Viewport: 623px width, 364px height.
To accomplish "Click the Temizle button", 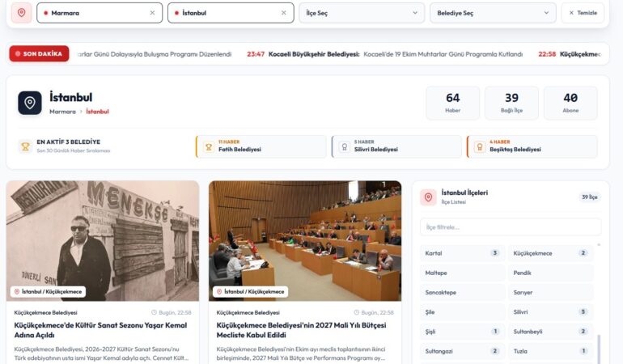I will (x=583, y=13).
